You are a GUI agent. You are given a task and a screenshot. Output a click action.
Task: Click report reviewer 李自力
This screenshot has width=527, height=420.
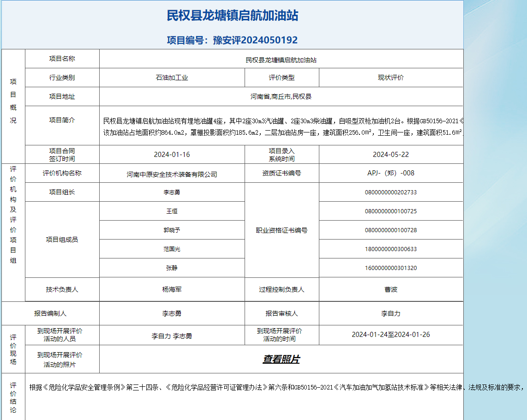point(390,313)
